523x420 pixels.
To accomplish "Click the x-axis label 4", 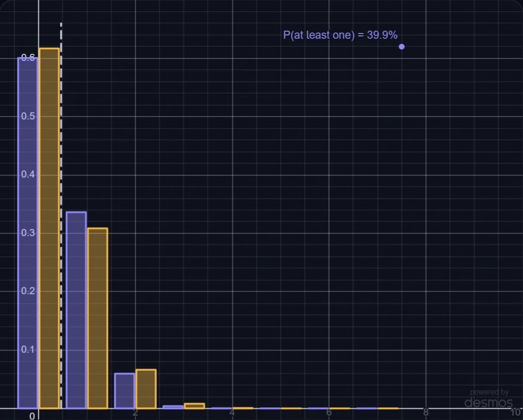I will (x=232, y=412).
